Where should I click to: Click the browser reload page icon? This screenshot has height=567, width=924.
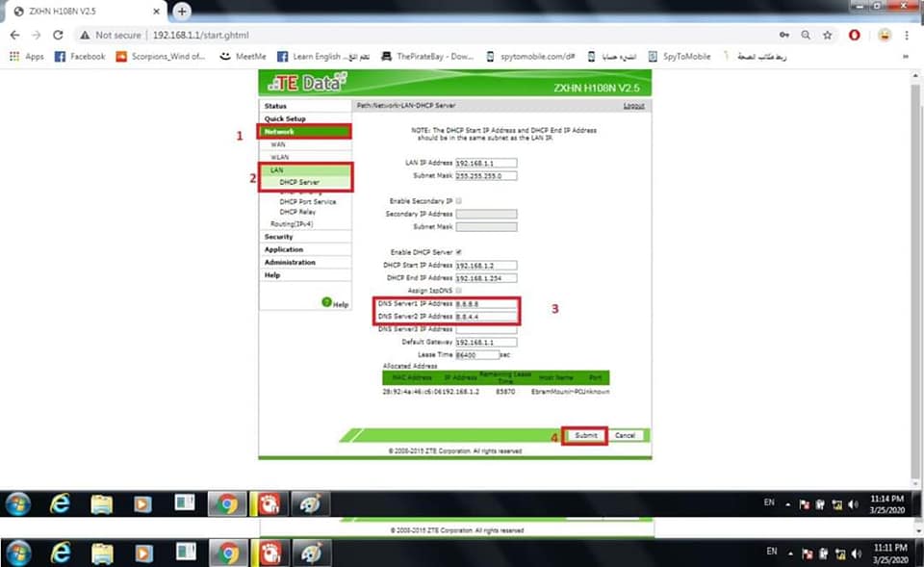coord(58,35)
